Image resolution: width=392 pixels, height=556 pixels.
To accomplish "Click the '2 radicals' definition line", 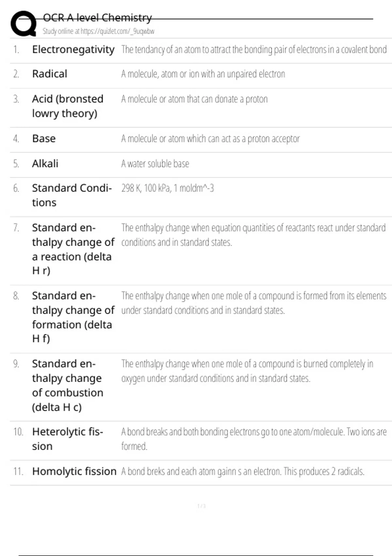I will [x=243, y=472].
